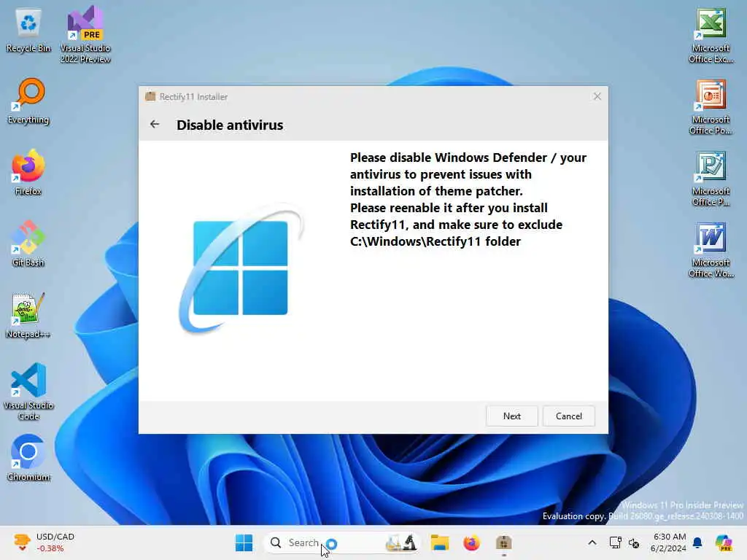Screen dimensions: 747x560
Task: Open the notification bell icon
Action: (697, 542)
